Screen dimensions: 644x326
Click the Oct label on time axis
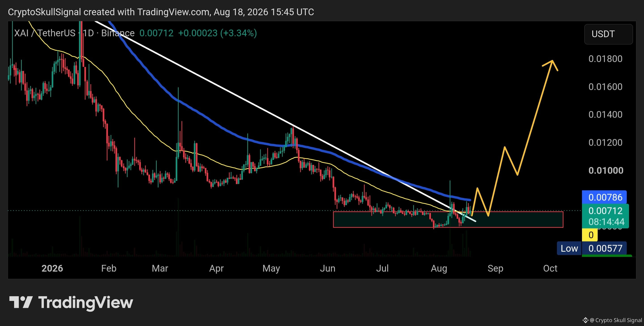coord(550,268)
